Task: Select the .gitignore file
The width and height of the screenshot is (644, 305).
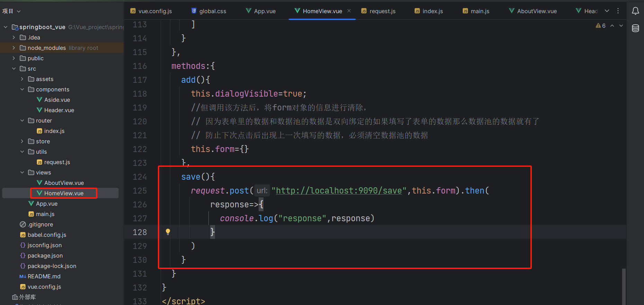Action: (36, 224)
